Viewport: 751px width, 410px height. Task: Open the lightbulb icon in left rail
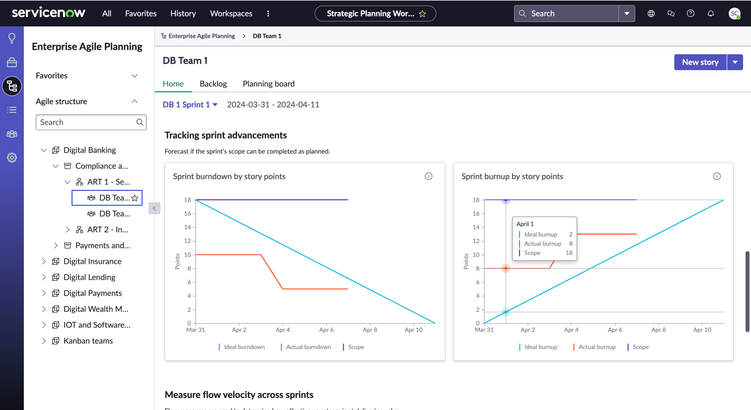[x=12, y=38]
